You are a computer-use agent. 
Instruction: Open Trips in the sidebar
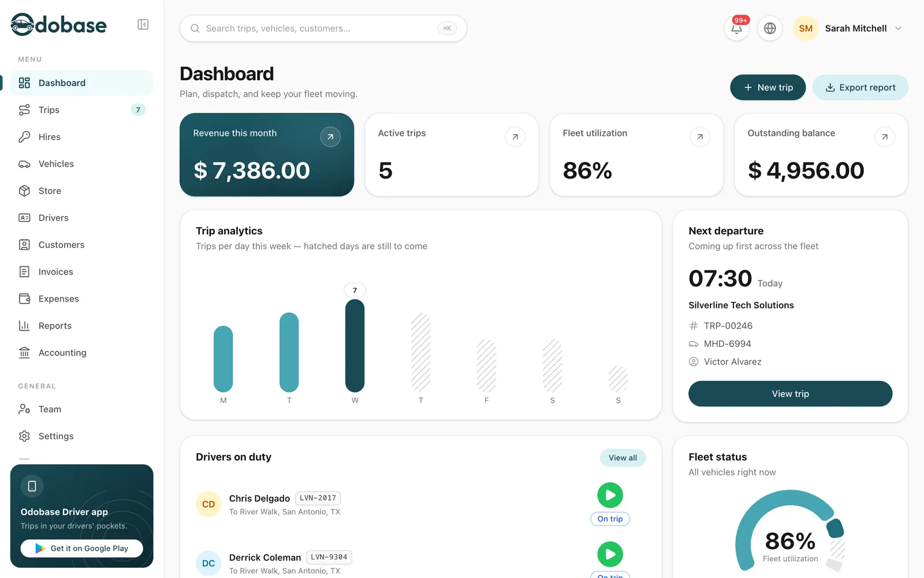82,110
